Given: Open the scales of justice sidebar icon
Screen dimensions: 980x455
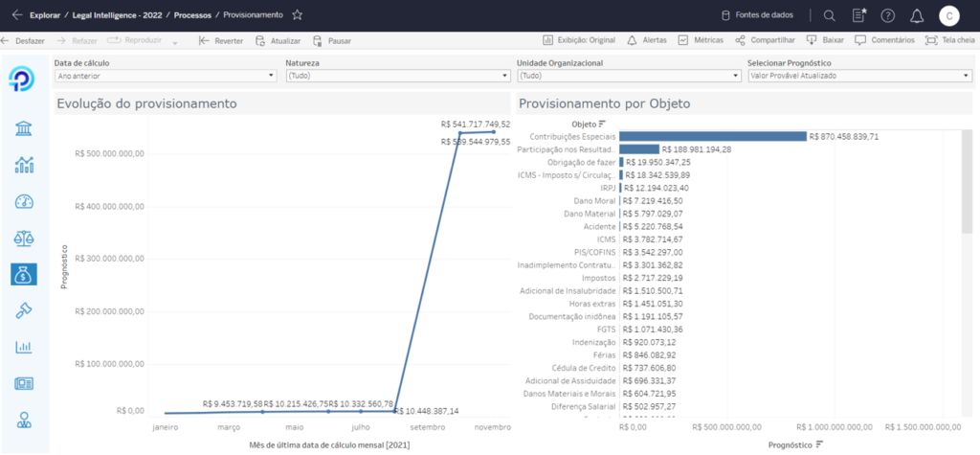Looking at the screenshot, I should tap(24, 238).
